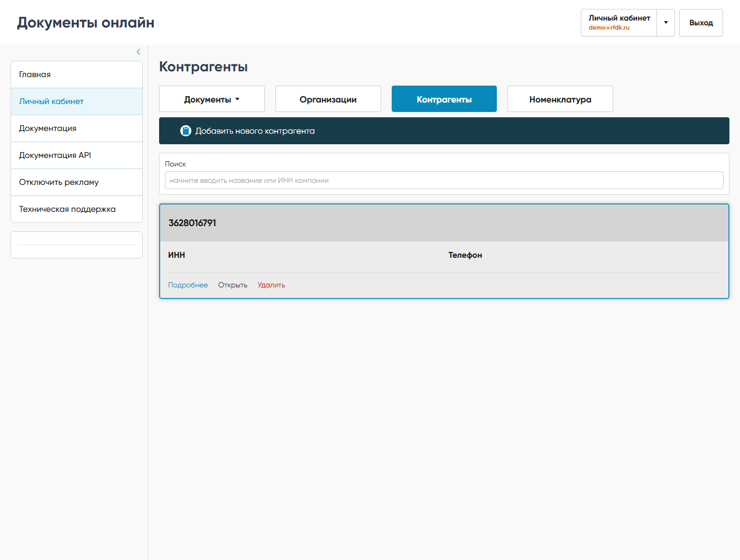
Task: Collapse the sidebar with the chevron arrow
Action: [138, 52]
